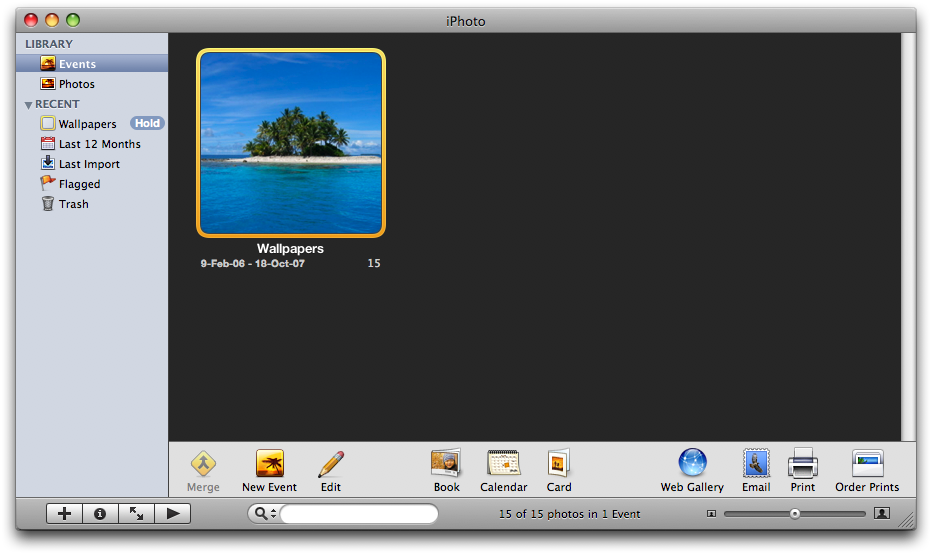Toggle the information pane button
Screen dimensions: 932x554
click(x=100, y=514)
